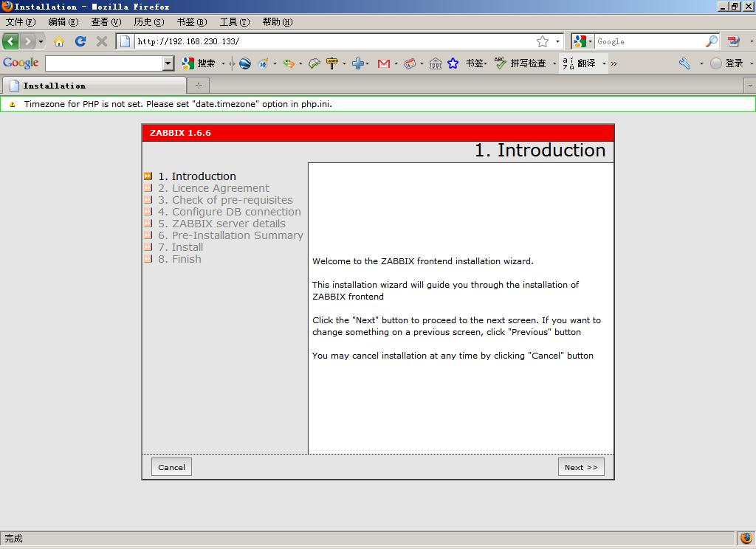Click the blue plus toolbar icon

(357, 63)
